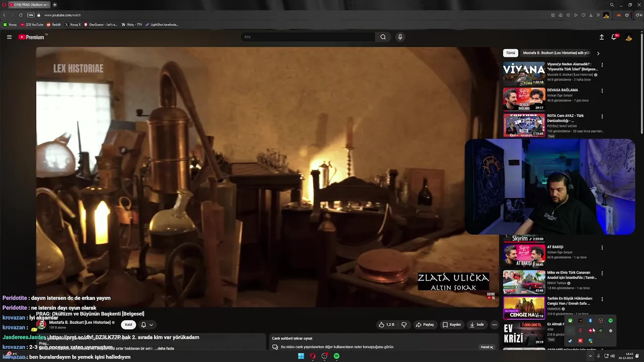This screenshot has width=644, height=362.
Task: Click the YouTube search input field
Action: point(308,37)
